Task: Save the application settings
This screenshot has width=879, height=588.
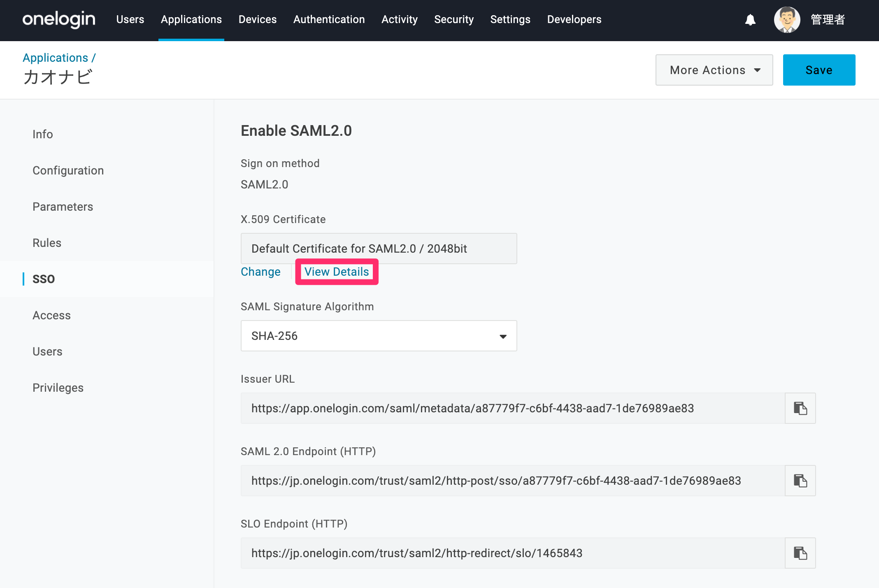Action: [x=819, y=70]
